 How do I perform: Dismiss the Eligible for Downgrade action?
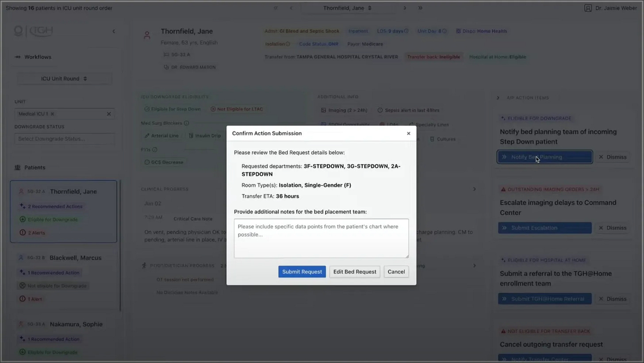tap(612, 157)
